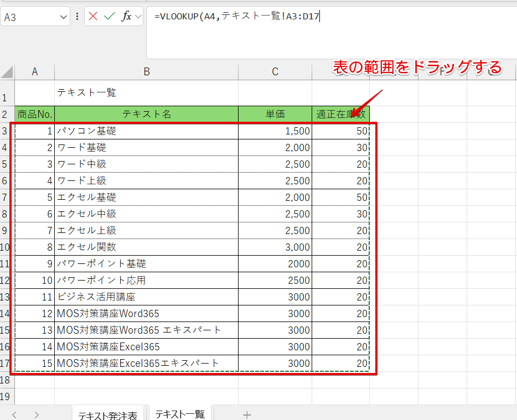Select column B header
The height and width of the screenshot is (420, 517).
(x=146, y=71)
